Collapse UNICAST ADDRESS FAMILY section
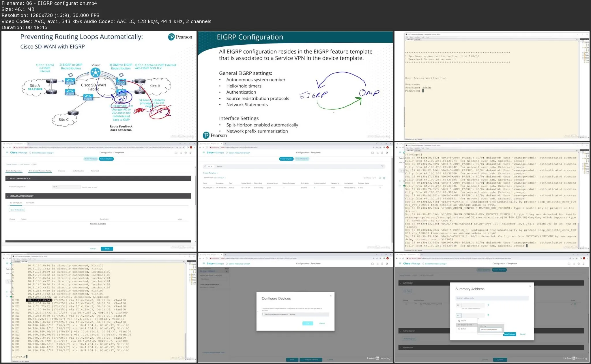This screenshot has height=364, width=591. click(x=7, y=196)
